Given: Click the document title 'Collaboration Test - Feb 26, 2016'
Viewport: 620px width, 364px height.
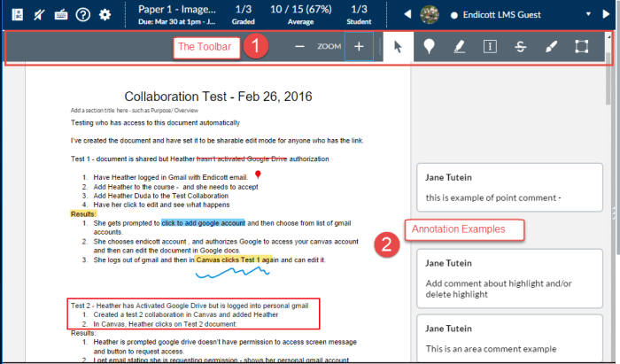Looking at the screenshot, I should point(218,97).
